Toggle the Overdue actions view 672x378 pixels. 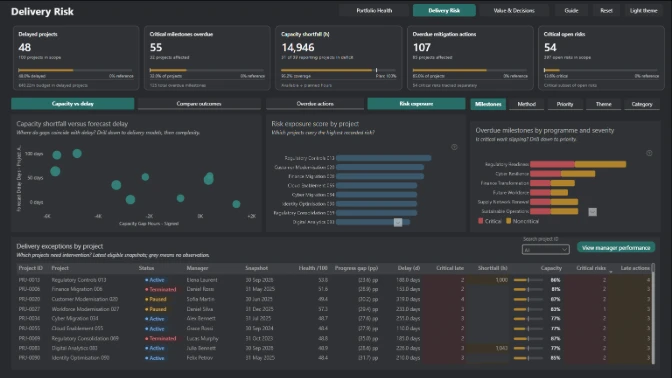click(315, 104)
